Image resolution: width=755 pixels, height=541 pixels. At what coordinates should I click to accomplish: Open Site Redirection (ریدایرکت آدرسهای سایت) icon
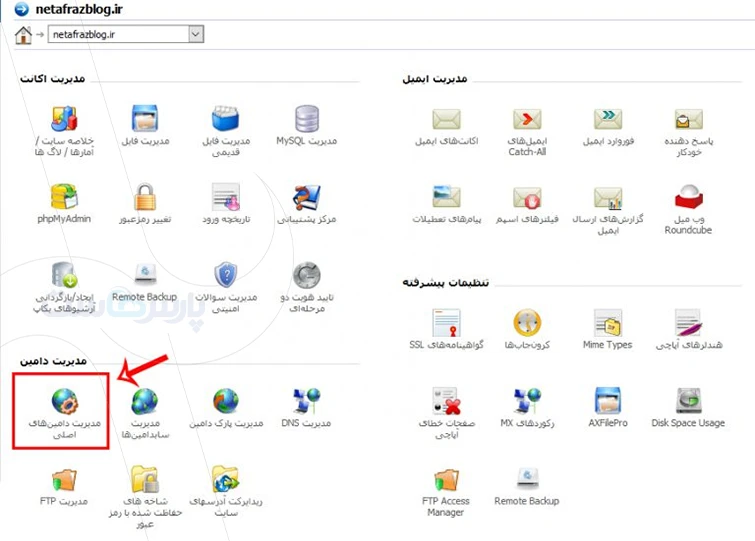(226, 479)
